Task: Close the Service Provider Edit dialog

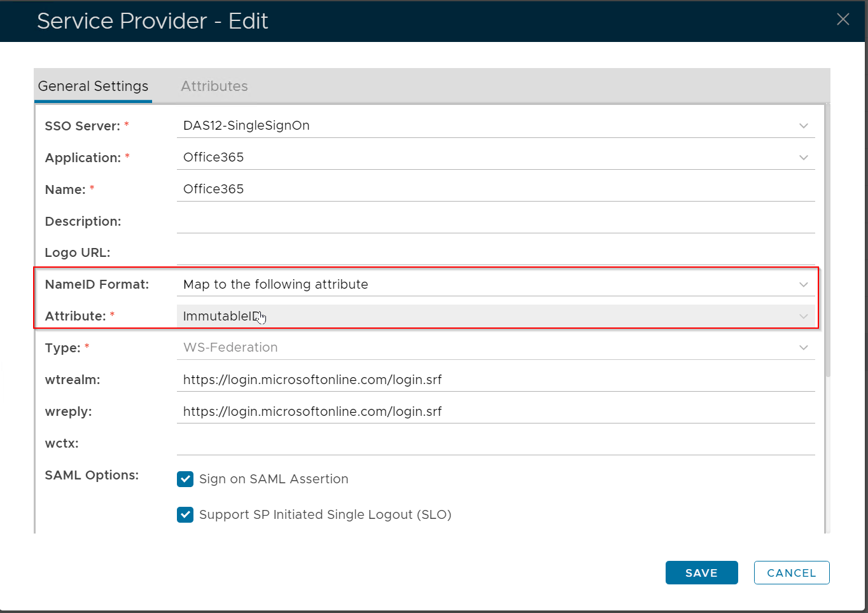Action: click(843, 20)
